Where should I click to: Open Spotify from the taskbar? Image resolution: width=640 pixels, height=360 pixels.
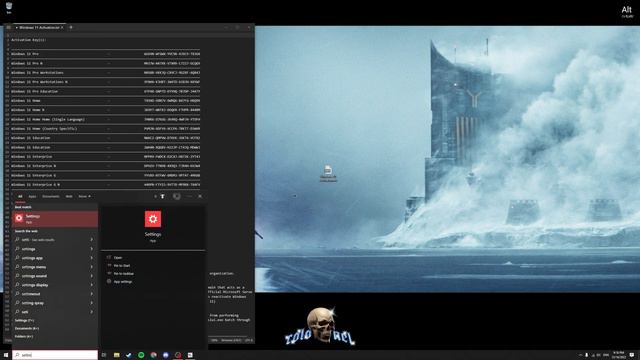pyautogui.click(x=141, y=355)
